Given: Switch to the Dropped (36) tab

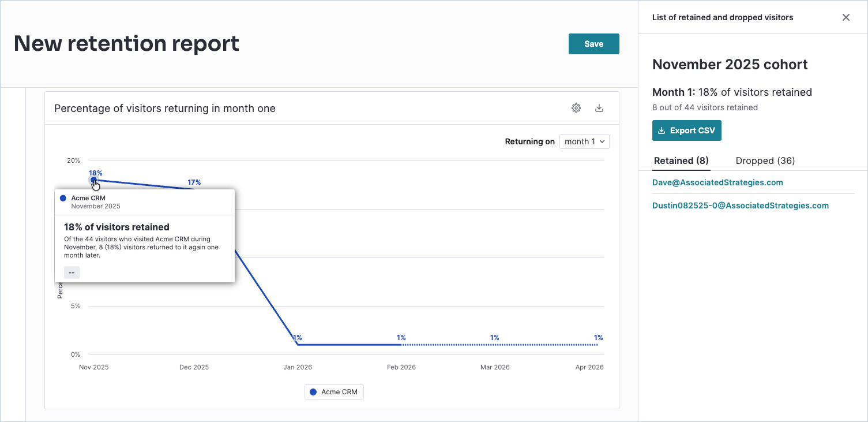Looking at the screenshot, I should coord(765,160).
